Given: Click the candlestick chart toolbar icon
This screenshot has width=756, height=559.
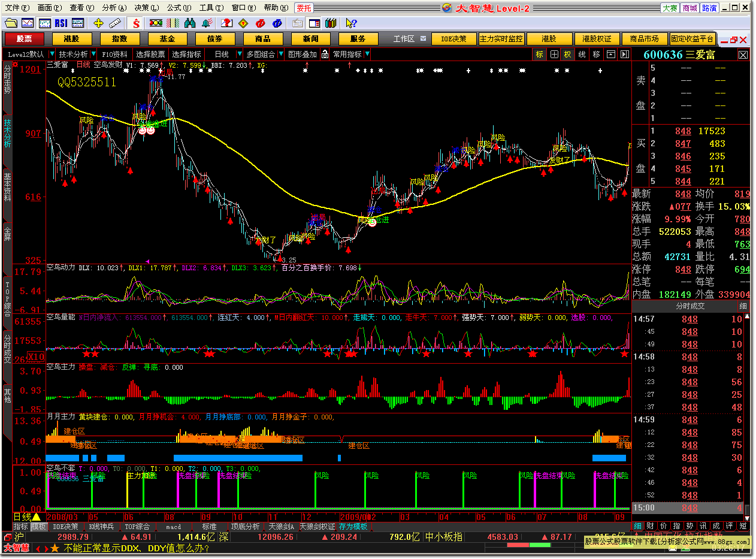Looking at the screenshot, I should (44, 23).
